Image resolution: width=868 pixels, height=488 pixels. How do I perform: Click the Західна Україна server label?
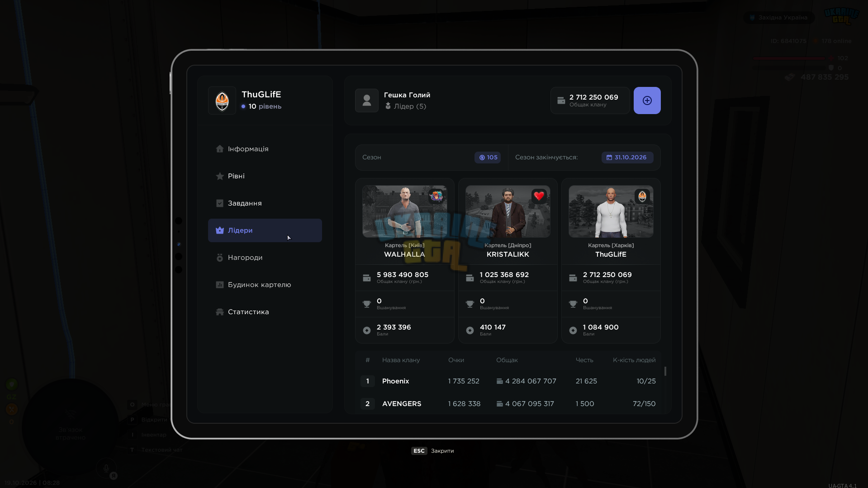pos(778,18)
